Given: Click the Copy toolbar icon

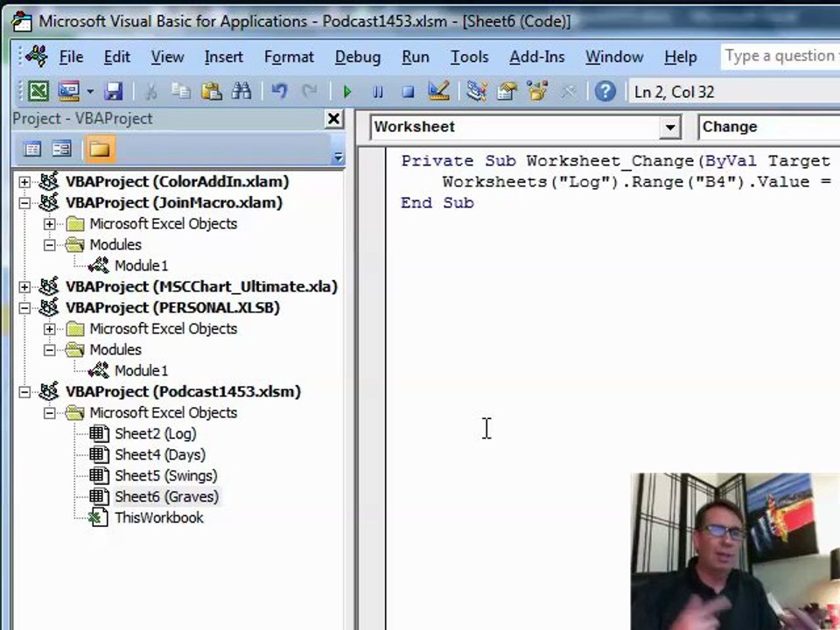Looking at the screenshot, I should (x=180, y=91).
